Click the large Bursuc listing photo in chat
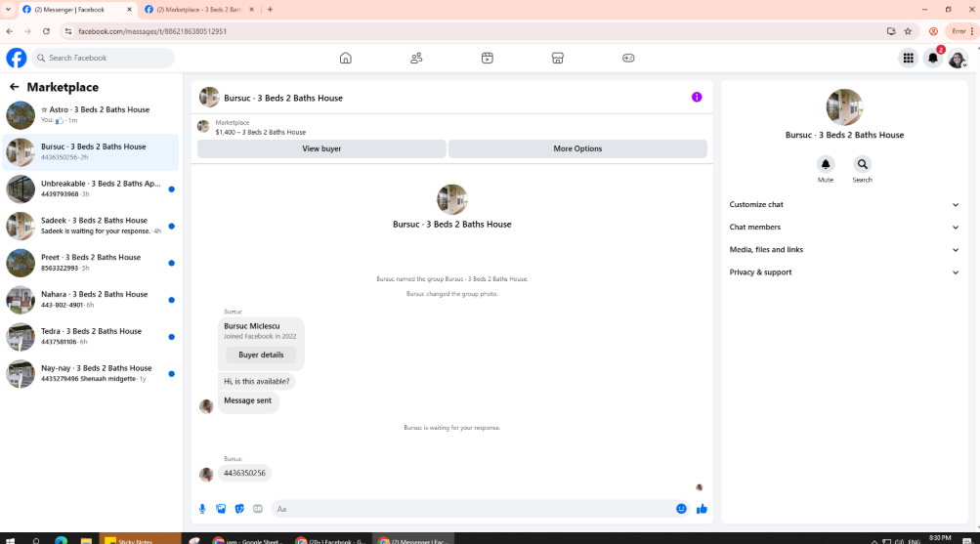The width and height of the screenshot is (980, 544). (451, 200)
